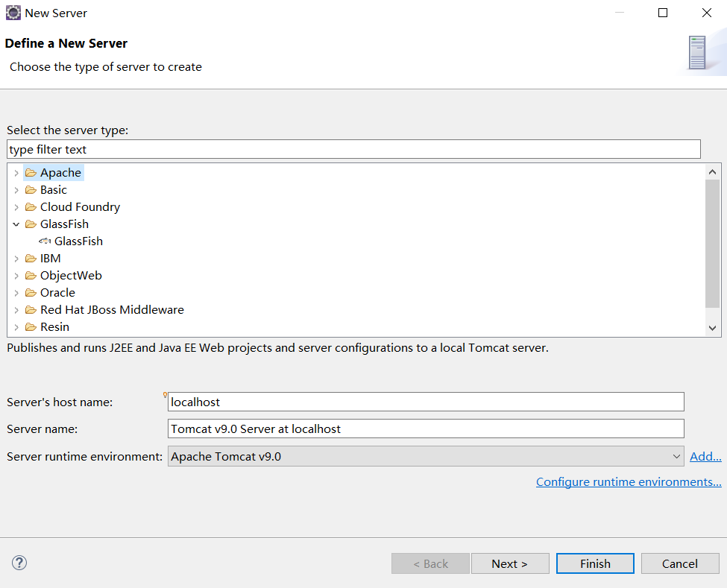The image size is (727, 588).
Task: Click the IBM folder icon
Action: [x=31, y=259]
